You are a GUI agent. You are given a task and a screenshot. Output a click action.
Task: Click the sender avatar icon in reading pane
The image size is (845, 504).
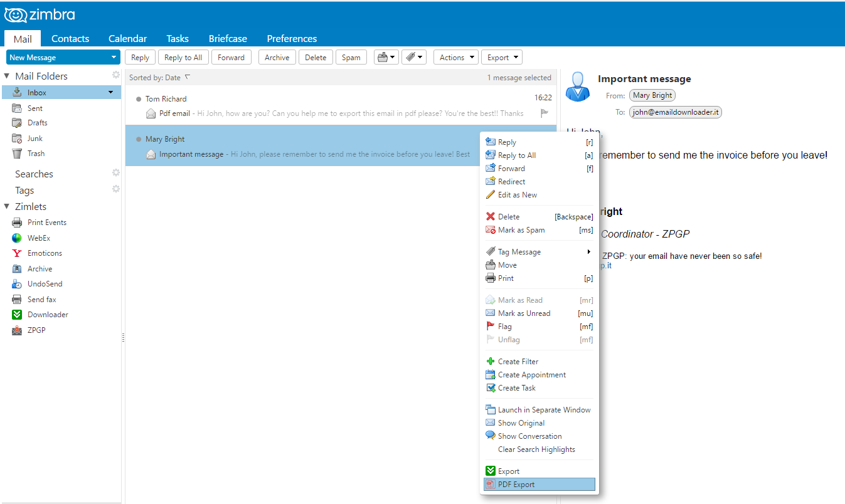click(578, 87)
